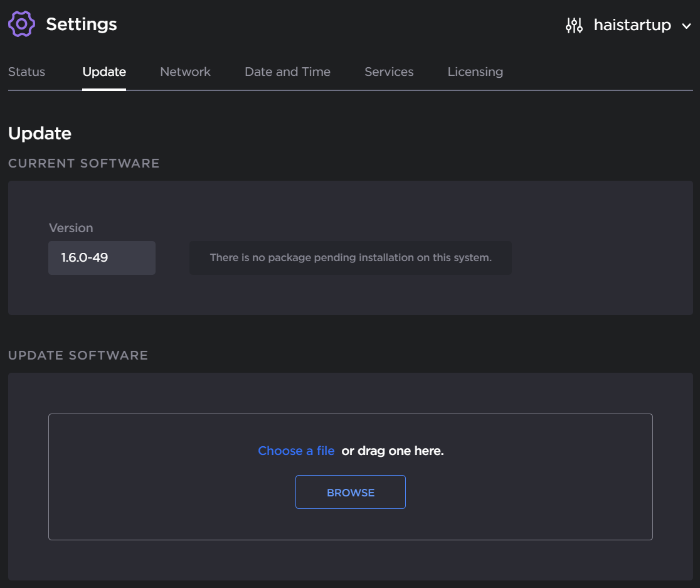Click the file drag and drop zone
This screenshot has width=700, height=588.
[x=350, y=476]
